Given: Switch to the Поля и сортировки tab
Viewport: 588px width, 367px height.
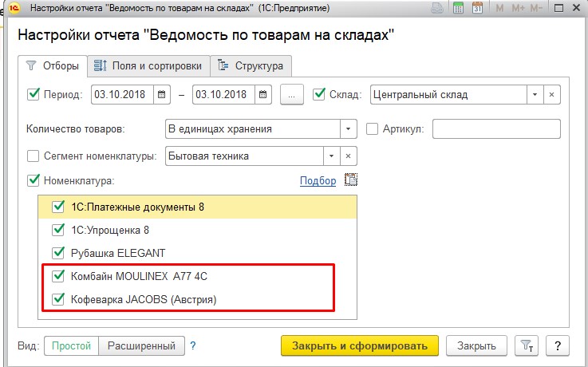Looking at the screenshot, I should [148, 66].
